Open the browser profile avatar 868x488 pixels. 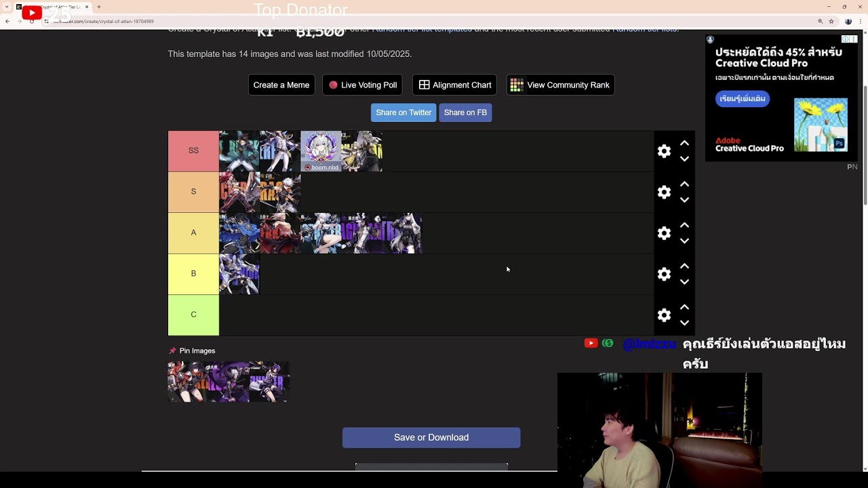tap(848, 22)
